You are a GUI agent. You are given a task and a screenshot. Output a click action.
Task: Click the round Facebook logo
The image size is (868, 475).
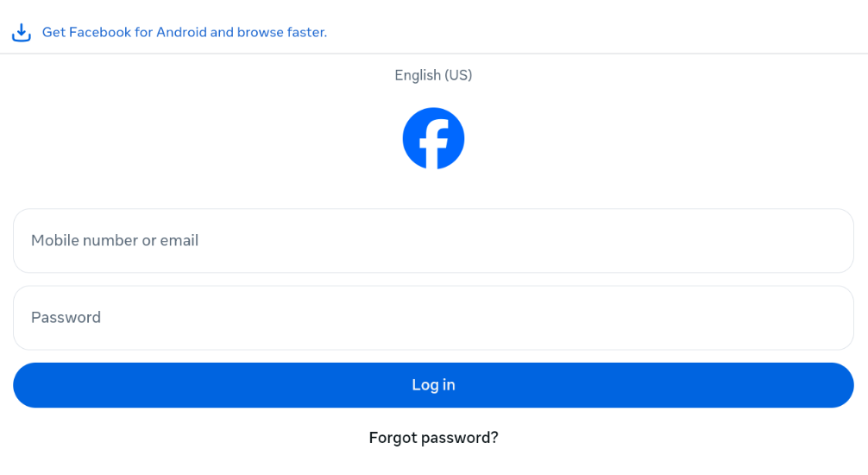point(433,138)
